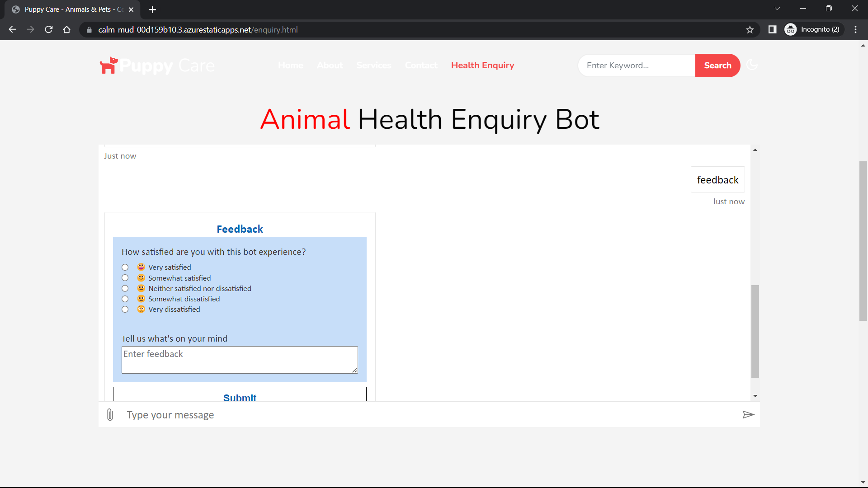Switch to the Health Enquiry page
This screenshot has width=868, height=488.
click(482, 65)
